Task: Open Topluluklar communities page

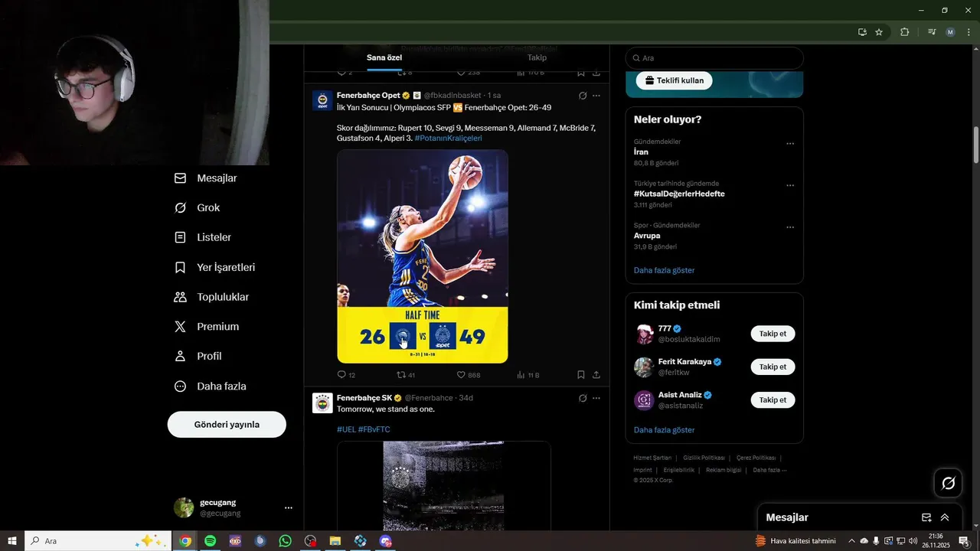Action: coord(212,297)
